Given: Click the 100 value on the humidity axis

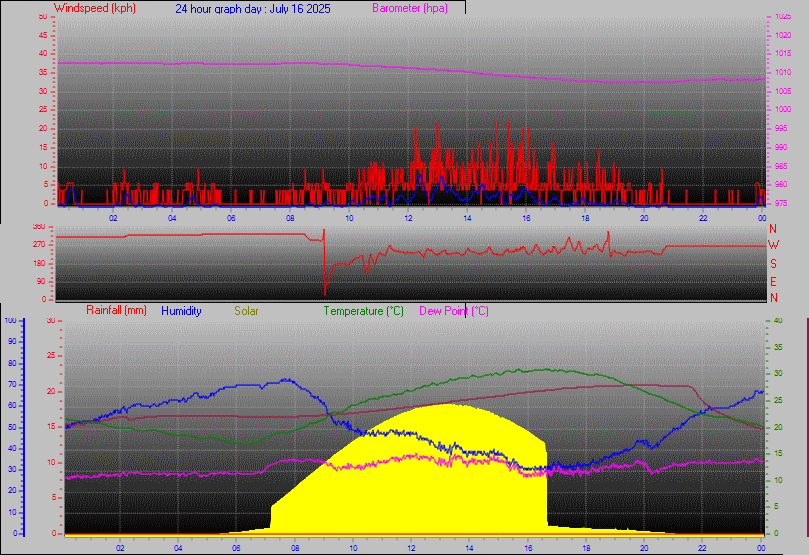Looking at the screenshot, I should pyautogui.click(x=10, y=320).
